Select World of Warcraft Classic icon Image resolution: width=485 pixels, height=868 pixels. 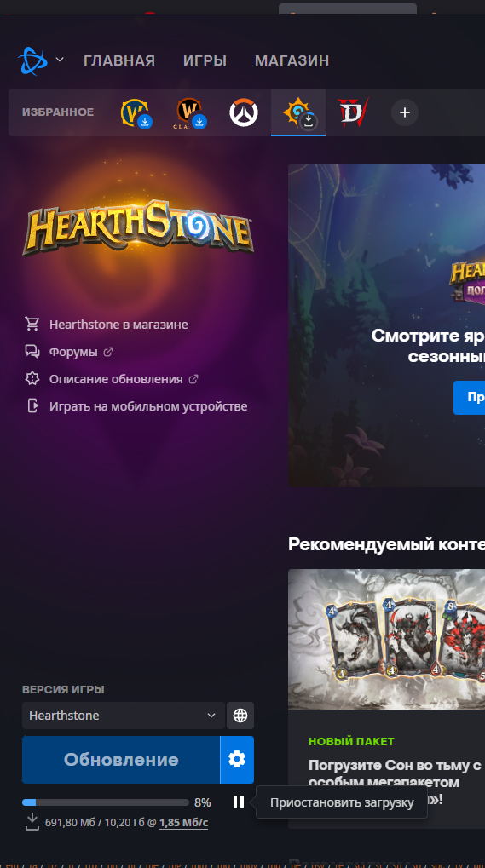click(x=189, y=112)
